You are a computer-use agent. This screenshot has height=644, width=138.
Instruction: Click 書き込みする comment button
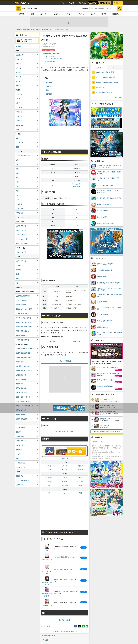pyautogui.click(x=65, y=620)
